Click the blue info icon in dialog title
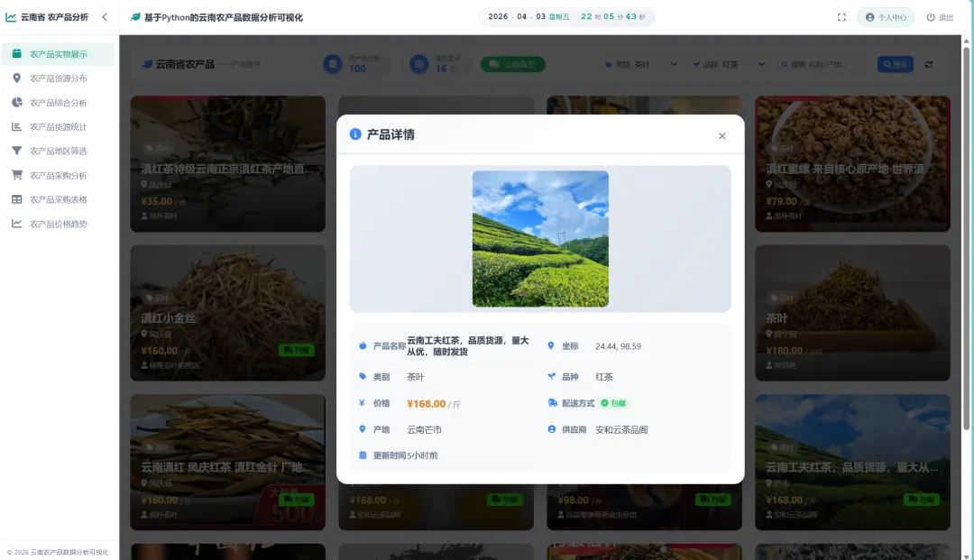 [355, 134]
